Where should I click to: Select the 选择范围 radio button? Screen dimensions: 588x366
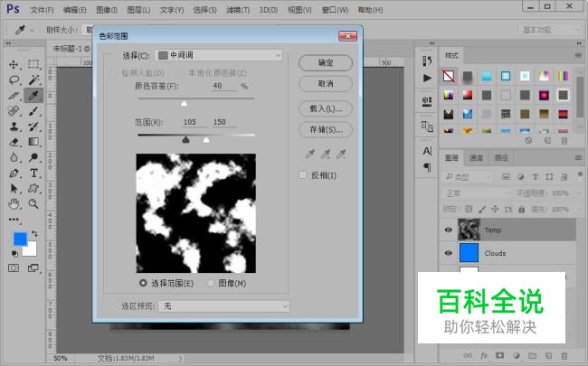click(143, 283)
